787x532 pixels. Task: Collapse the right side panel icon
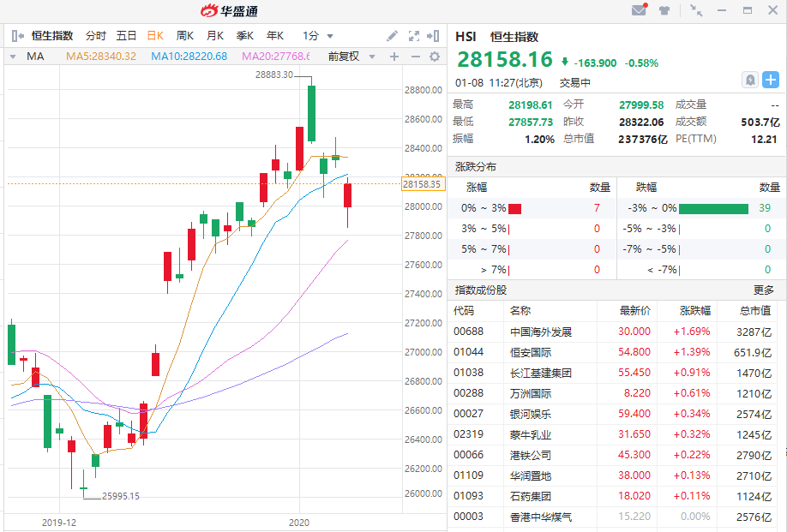click(x=433, y=36)
